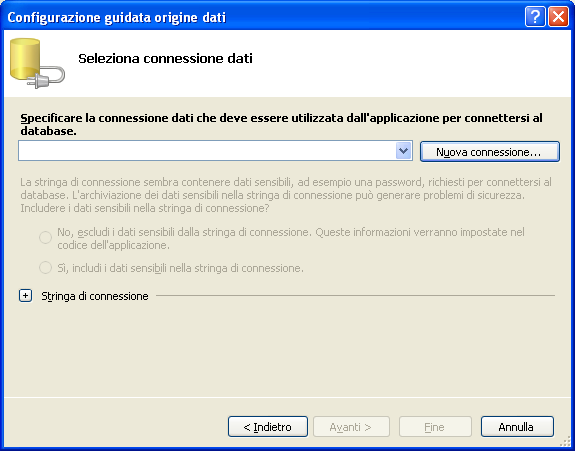Viewport: 575px width, 451px height.
Task: Open the data connection dropdown arrow
Action: coord(403,151)
